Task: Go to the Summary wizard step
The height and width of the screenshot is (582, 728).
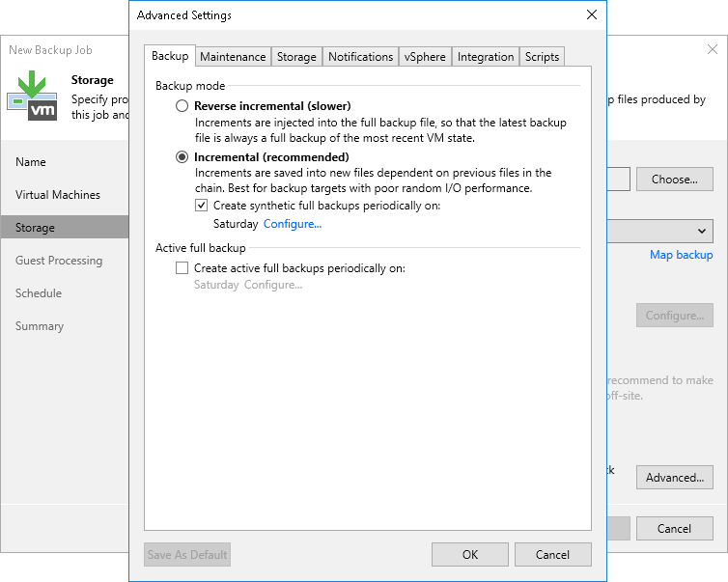Action: [x=40, y=326]
